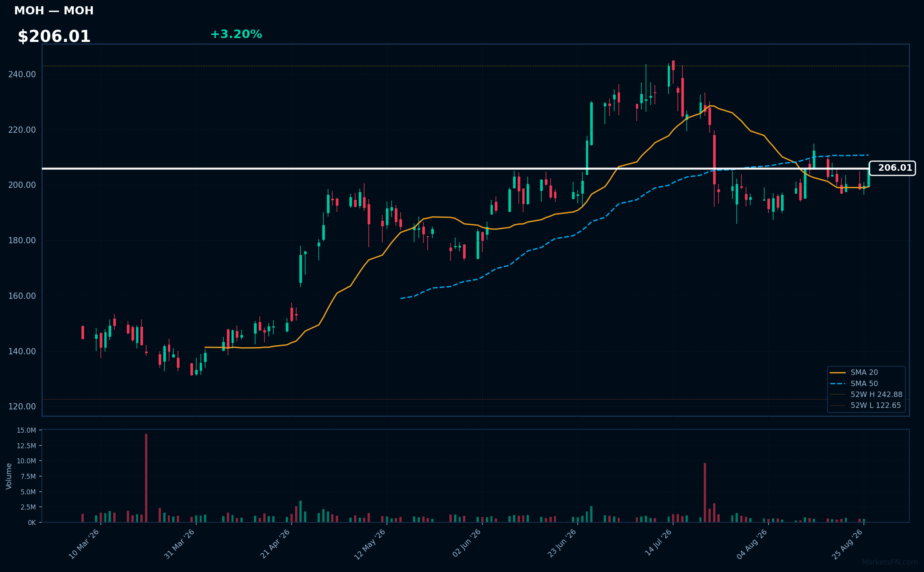Click the 25 Aug '26 date label
This screenshot has width=924, height=572.
[847, 544]
